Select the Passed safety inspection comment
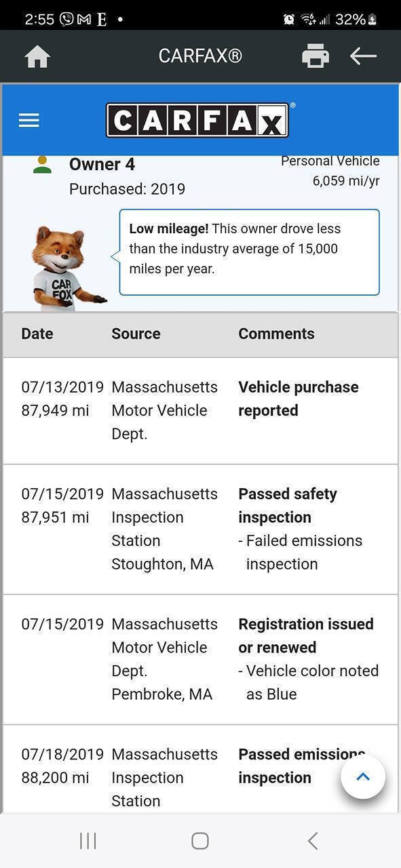Screen dimensions: 401x868 pyautogui.click(x=288, y=505)
